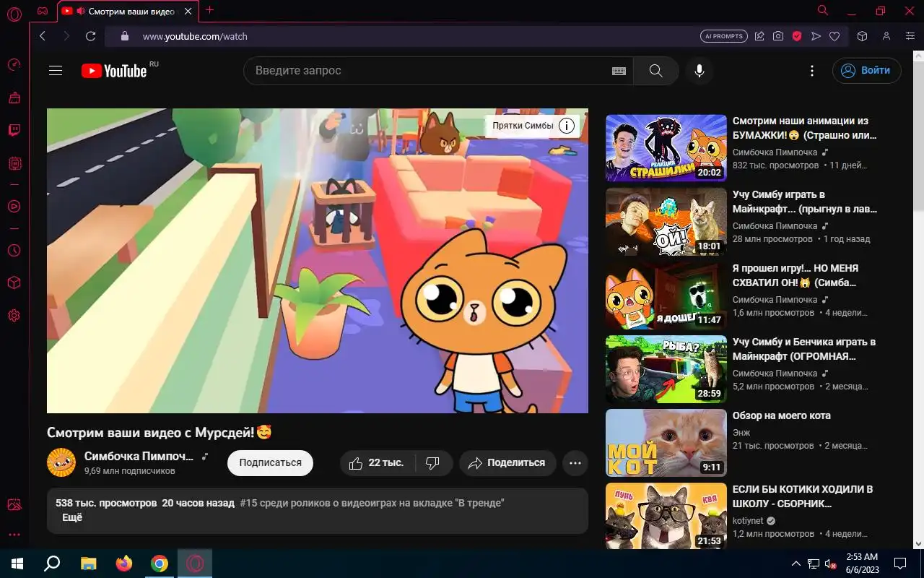This screenshot has width=924, height=578.
Task: Dislike the video
Action: tap(433, 463)
